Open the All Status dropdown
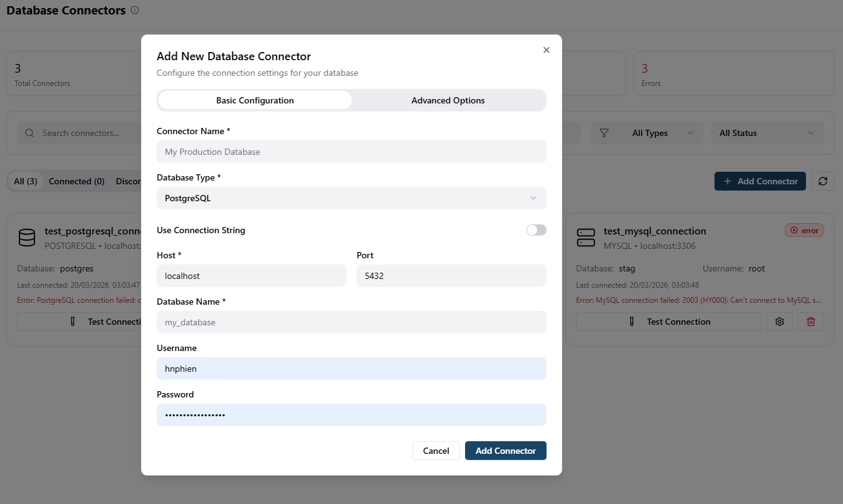Screen dimensions: 843x504 click(767, 133)
